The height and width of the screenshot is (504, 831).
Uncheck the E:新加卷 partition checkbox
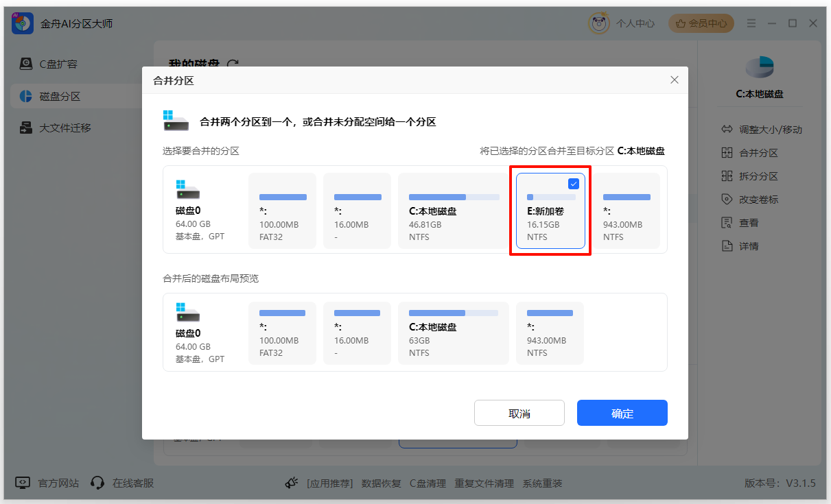click(573, 183)
